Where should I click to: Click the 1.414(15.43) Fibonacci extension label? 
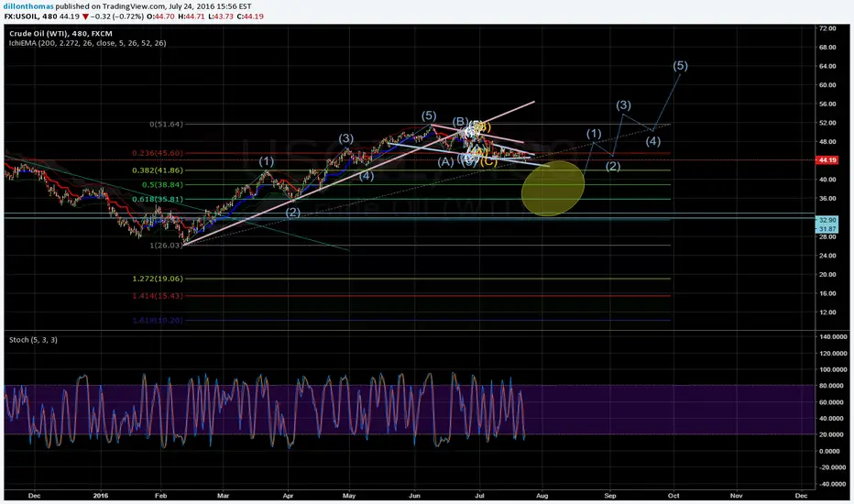click(x=158, y=296)
